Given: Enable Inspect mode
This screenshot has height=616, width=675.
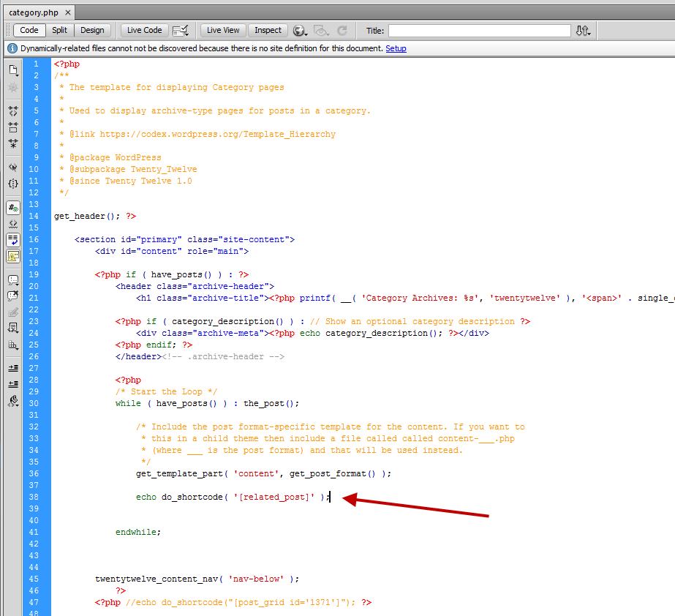Looking at the screenshot, I should 268,30.
